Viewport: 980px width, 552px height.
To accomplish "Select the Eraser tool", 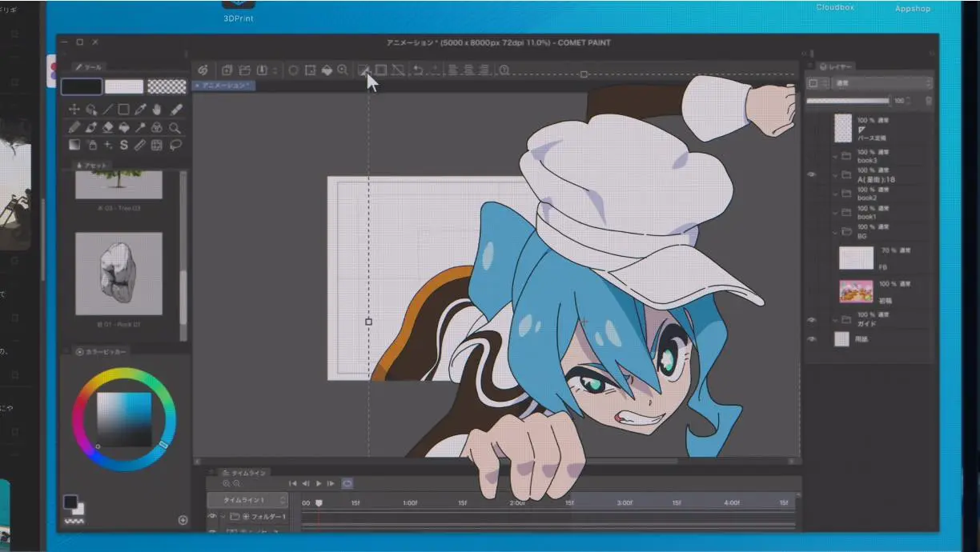I will [x=107, y=127].
